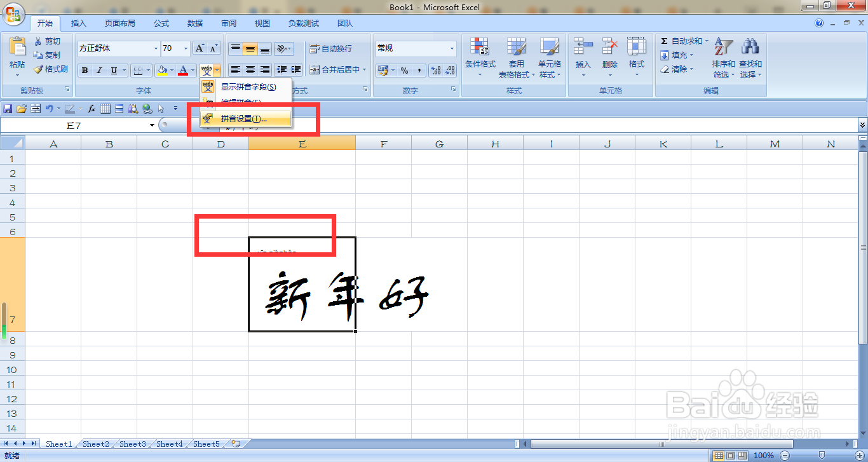Open number format dropdown 常规

[x=452, y=48]
